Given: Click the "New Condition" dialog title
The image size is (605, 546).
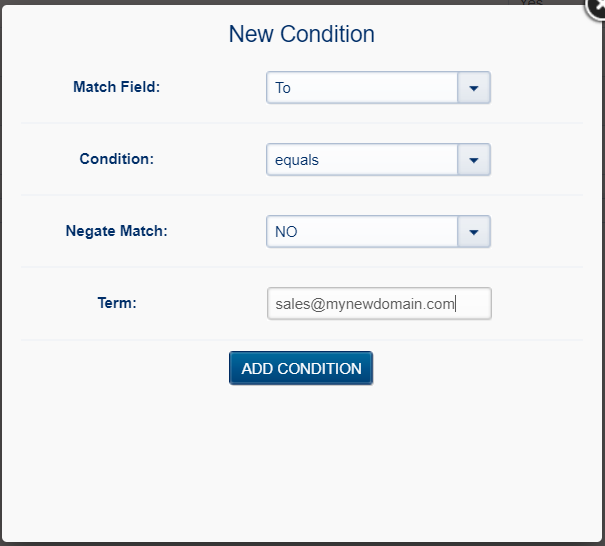Looking at the screenshot, I should pos(301,34).
